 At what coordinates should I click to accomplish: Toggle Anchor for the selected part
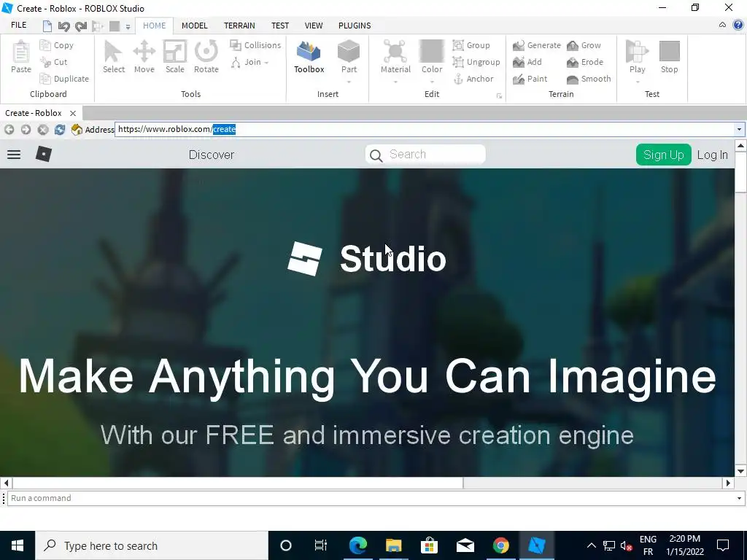point(473,79)
